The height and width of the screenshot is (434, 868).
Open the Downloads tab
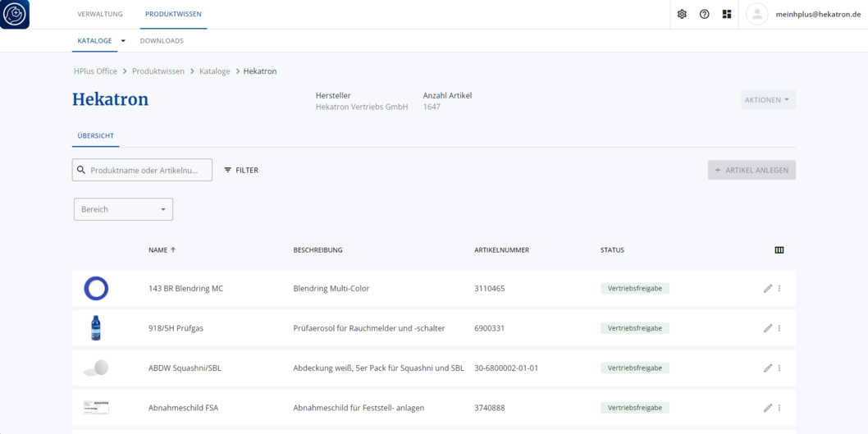tap(162, 41)
